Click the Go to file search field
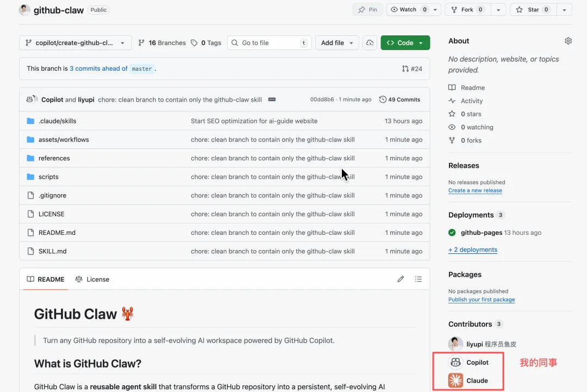Viewport: 587px width, 392px height. (268, 43)
